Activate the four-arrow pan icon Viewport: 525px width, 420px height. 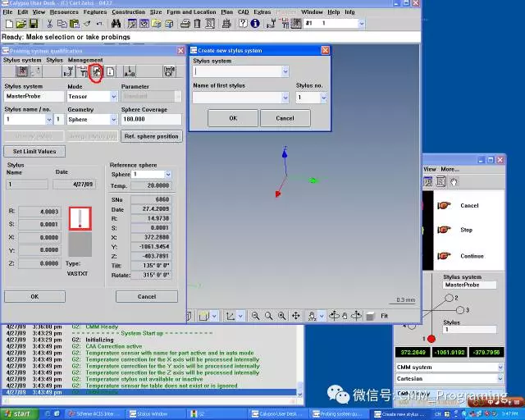click(x=296, y=316)
